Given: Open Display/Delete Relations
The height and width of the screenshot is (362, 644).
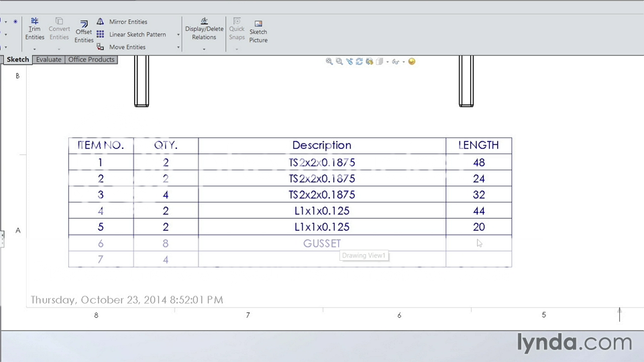Looking at the screenshot, I should [x=204, y=29].
